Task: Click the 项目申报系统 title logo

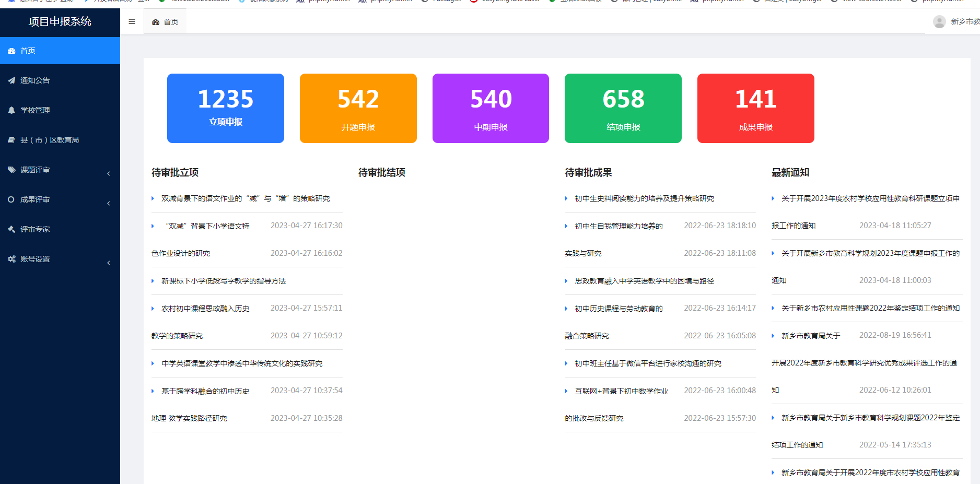Action: [x=60, y=21]
